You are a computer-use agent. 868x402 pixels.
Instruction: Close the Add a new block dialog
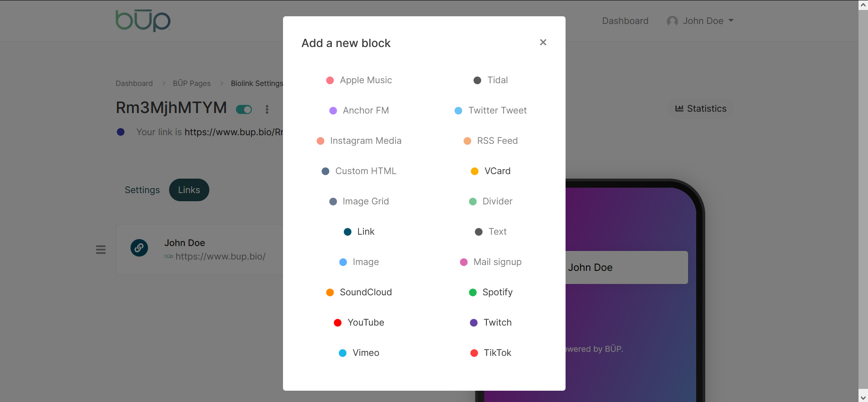click(x=543, y=42)
